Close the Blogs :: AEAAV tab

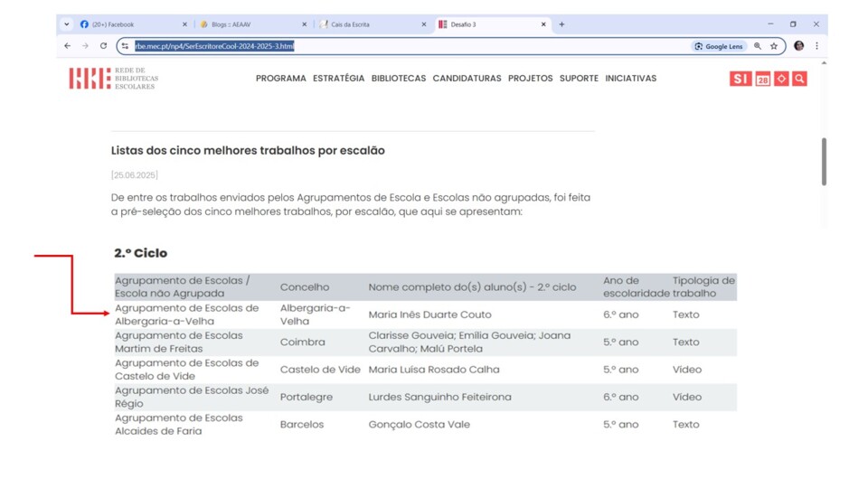coord(304,24)
